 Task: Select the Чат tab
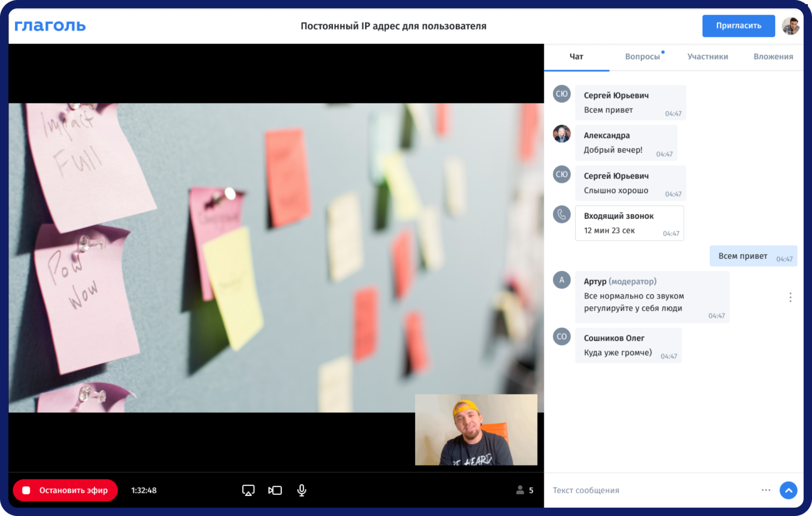pos(577,57)
